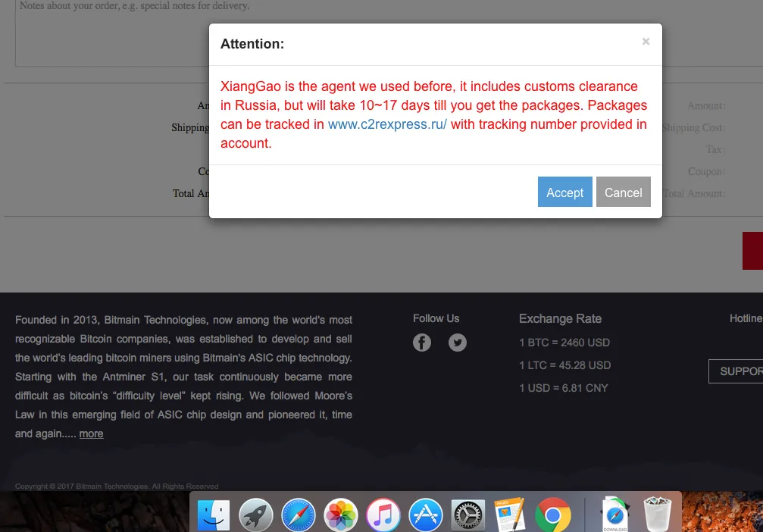Image resolution: width=763 pixels, height=532 pixels.
Task: Click the 'Coupon:' label behind dialog
Action: point(707,172)
